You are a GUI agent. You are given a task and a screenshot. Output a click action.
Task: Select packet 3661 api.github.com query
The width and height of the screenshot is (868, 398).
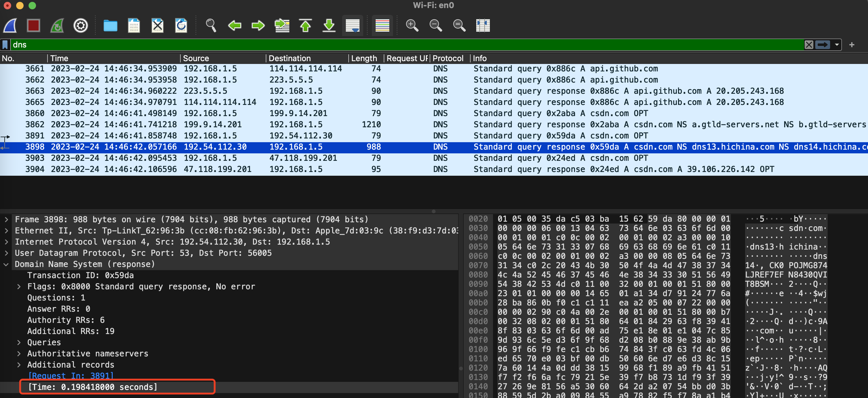[x=434, y=69]
